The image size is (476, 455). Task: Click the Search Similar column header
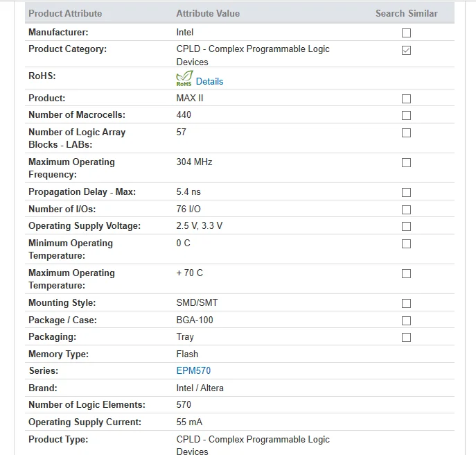[407, 13]
